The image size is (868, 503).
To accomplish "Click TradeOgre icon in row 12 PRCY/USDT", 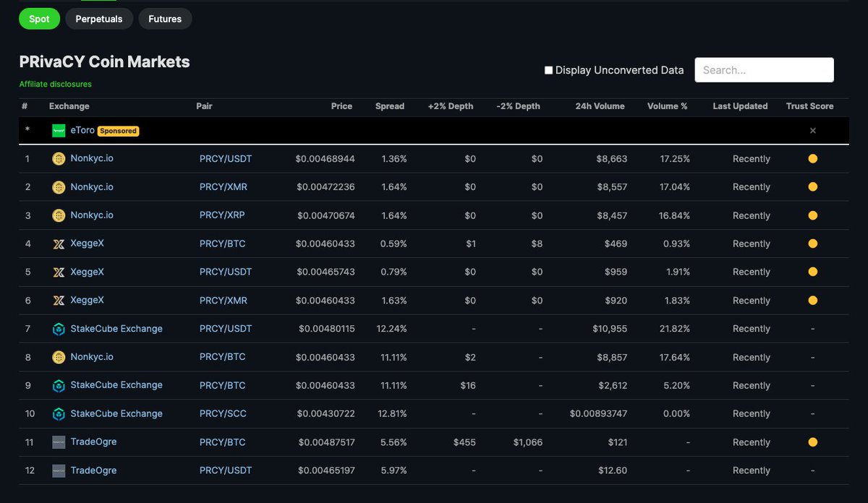I will pos(59,470).
